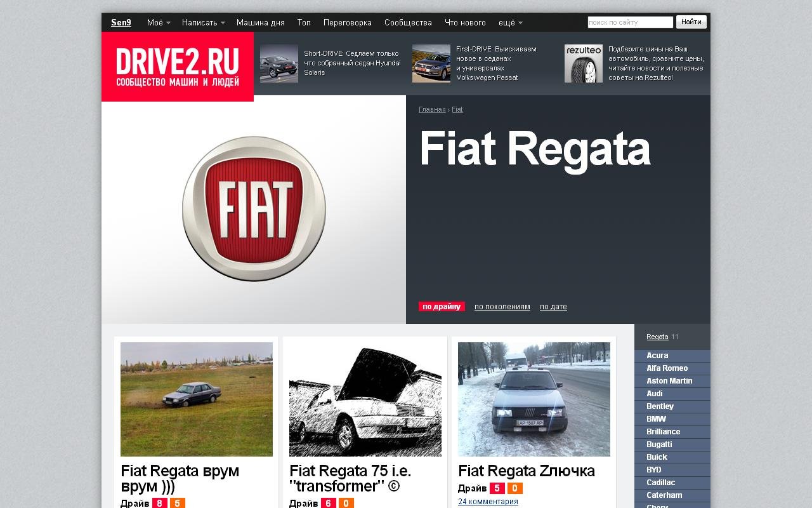Read the First-DRIVE Volkswagen Passat article
The width and height of the screenshot is (812, 508).
pos(496,63)
